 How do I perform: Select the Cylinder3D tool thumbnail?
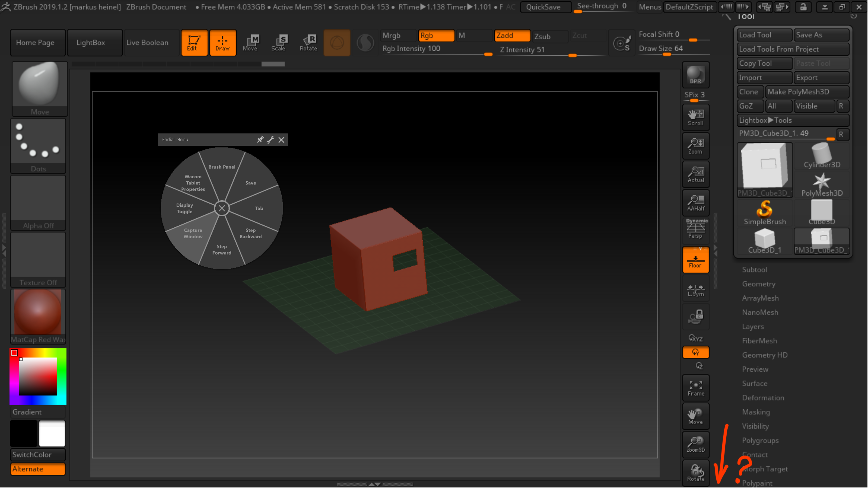[822, 156]
